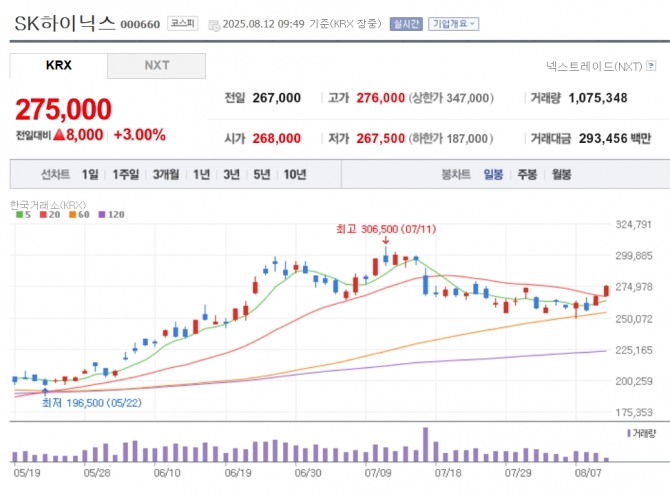Select the 10년 line chart period
670x493 pixels.
pyautogui.click(x=295, y=174)
